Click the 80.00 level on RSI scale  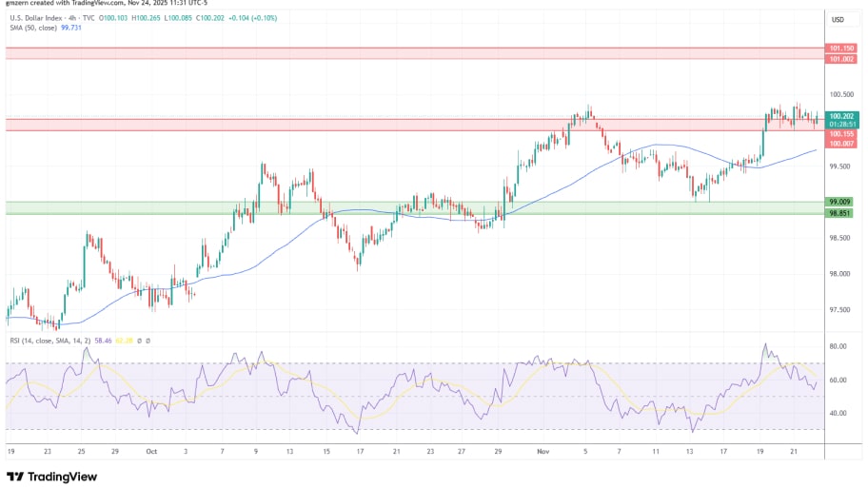(x=839, y=347)
